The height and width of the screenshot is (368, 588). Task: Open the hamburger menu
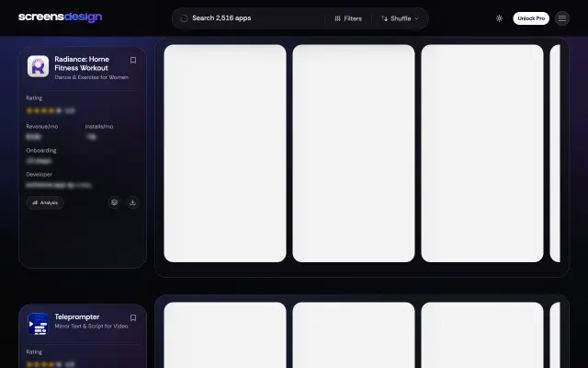pyautogui.click(x=561, y=18)
